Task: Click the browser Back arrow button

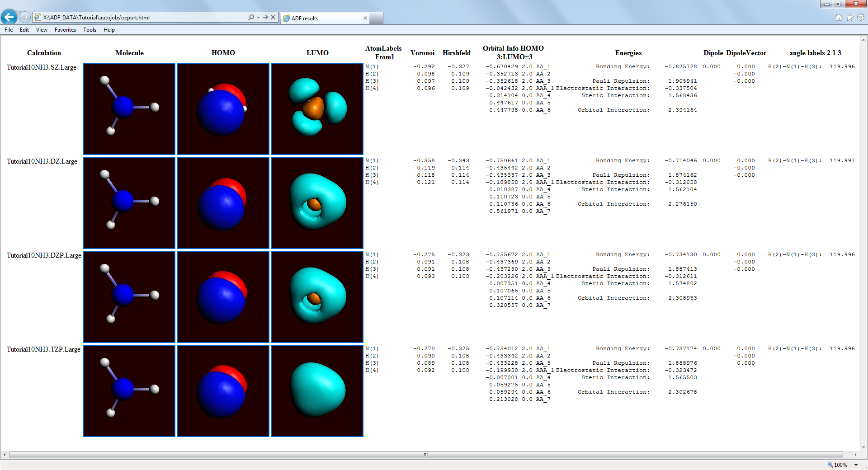Action: (x=9, y=17)
